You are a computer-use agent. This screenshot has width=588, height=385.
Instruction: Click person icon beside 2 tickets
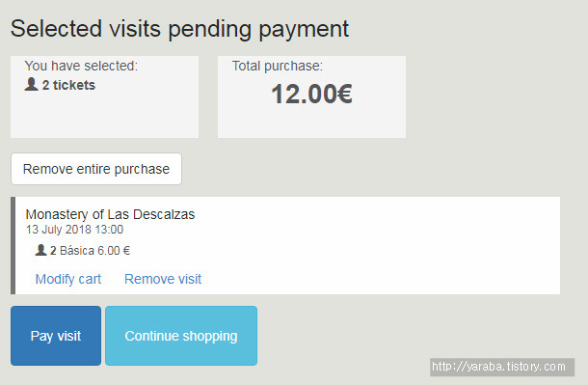point(32,84)
